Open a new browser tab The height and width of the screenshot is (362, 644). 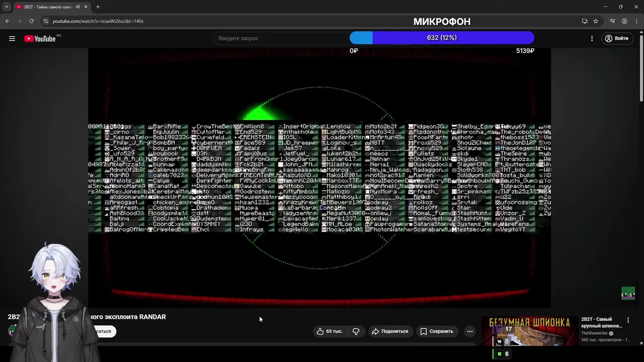(98, 7)
